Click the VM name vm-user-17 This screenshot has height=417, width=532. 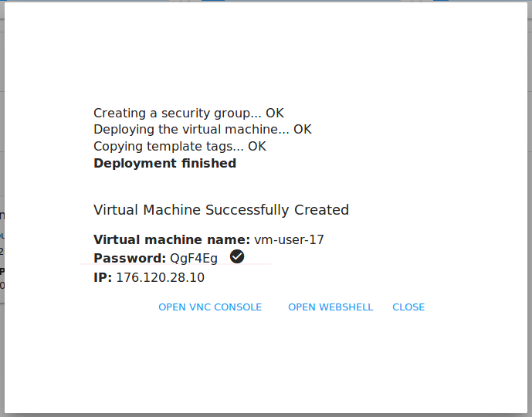pyautogui.click(x=289, y=240)
